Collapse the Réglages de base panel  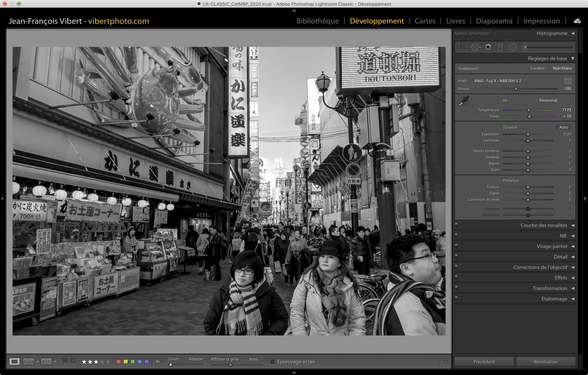(573, 59)
